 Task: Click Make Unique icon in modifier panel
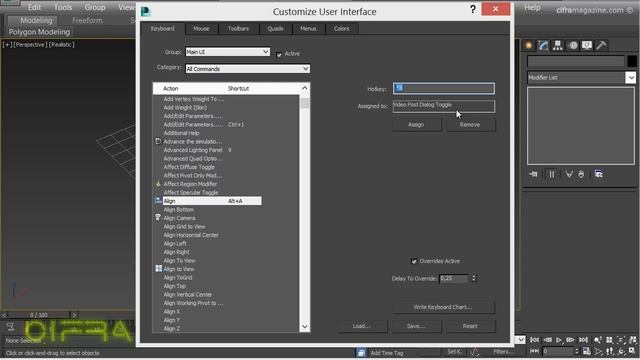pyautogui.click(x=569, y=174)
